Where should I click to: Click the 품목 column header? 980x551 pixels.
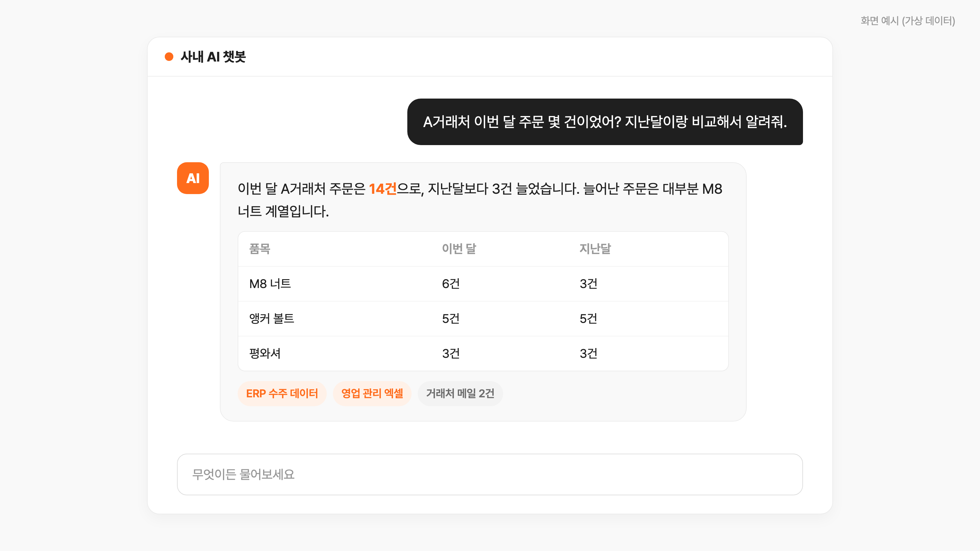(260, 249)
